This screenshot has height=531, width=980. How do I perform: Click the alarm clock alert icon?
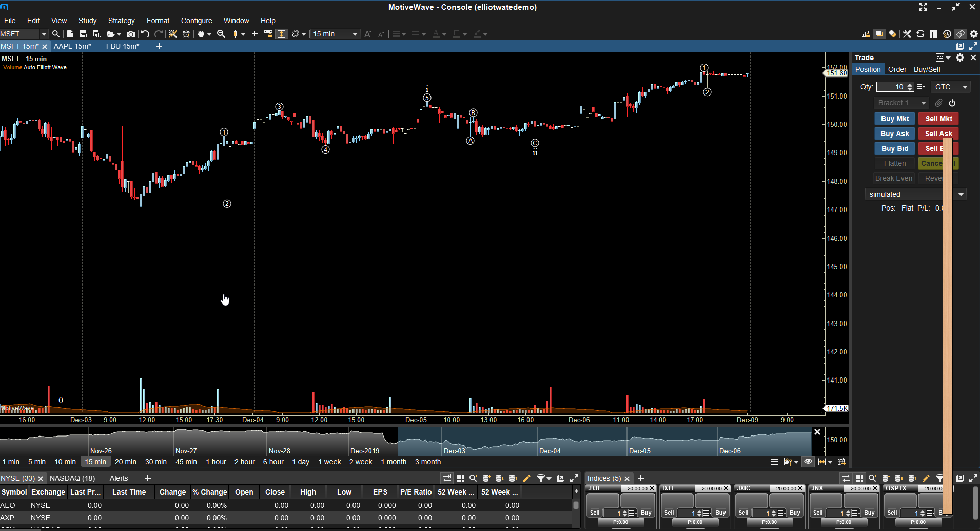[x=186, y=34]
